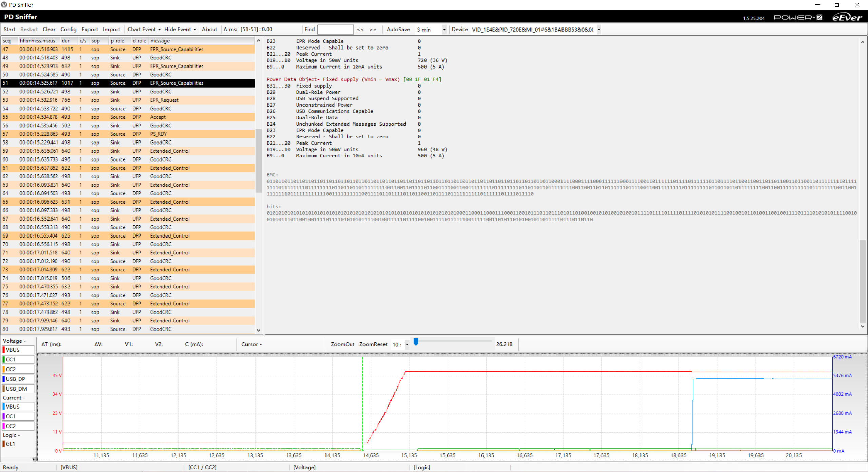Click the eEver logo
The width and height of the screenshot is (868, 472).
click(847, 17)
